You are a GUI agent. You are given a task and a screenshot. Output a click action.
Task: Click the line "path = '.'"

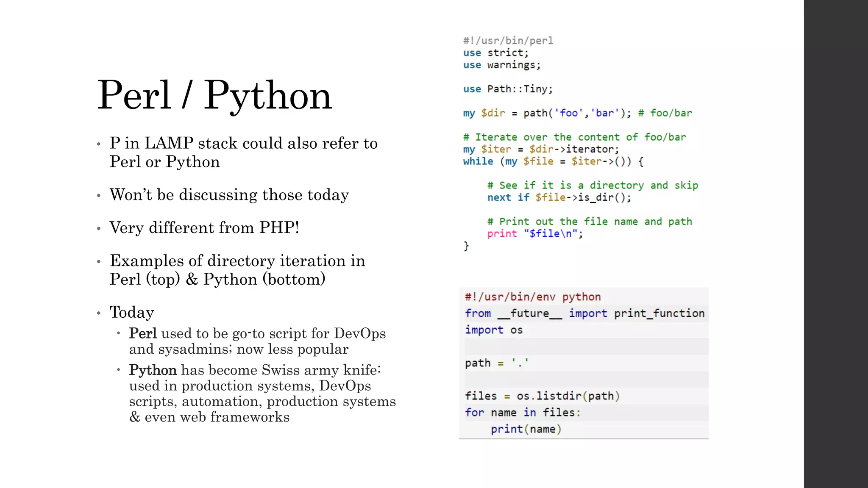[x=497, y=363]
